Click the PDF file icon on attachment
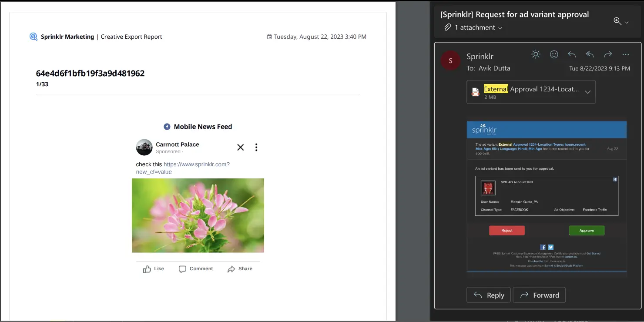 click(476, 92)
